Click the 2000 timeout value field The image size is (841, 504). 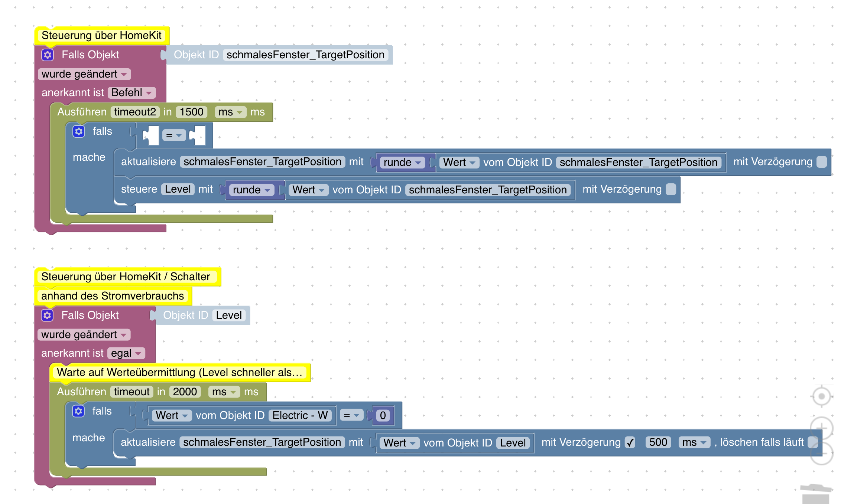coord(185,392)
